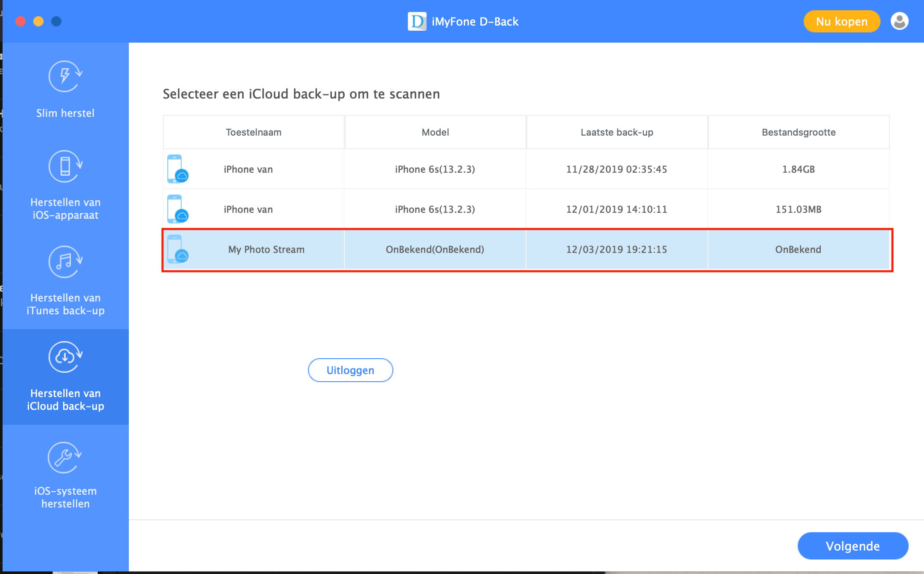Select Herstellen van iOS-apparaat phone icon
The height and width of the screenshot is (574, 924).
pos(65,166)
